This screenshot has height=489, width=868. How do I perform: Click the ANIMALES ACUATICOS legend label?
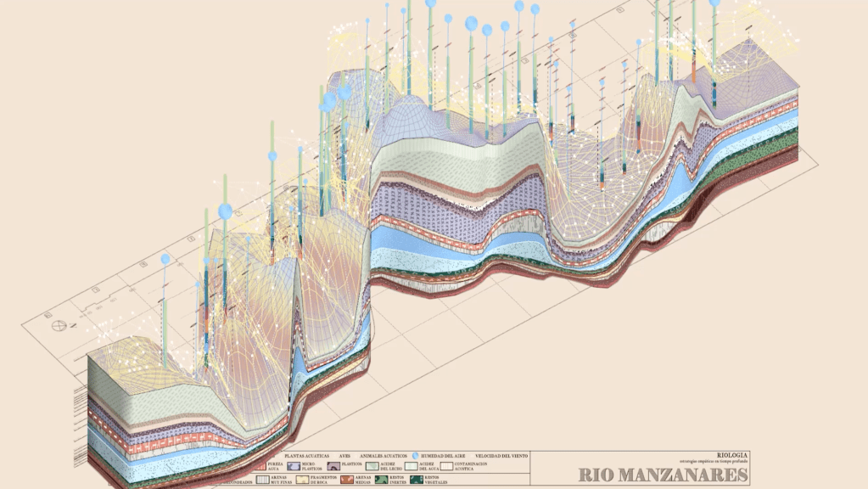coord(383,456)
